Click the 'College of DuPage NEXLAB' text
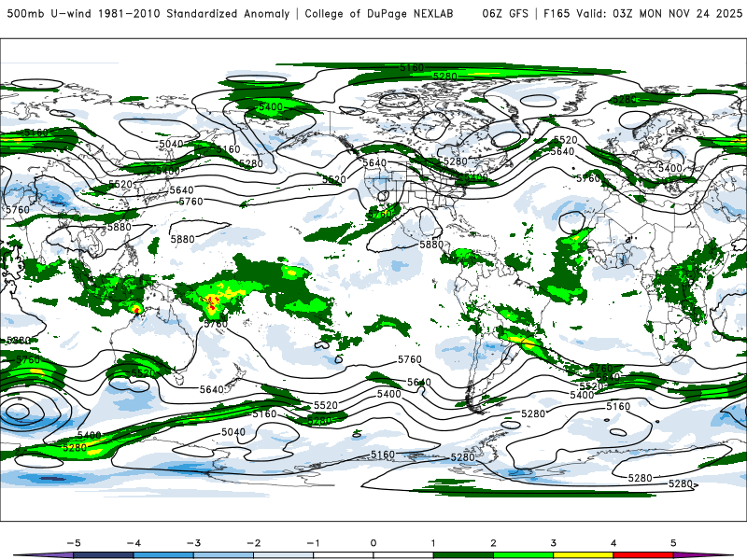 (x=379, y=13)
